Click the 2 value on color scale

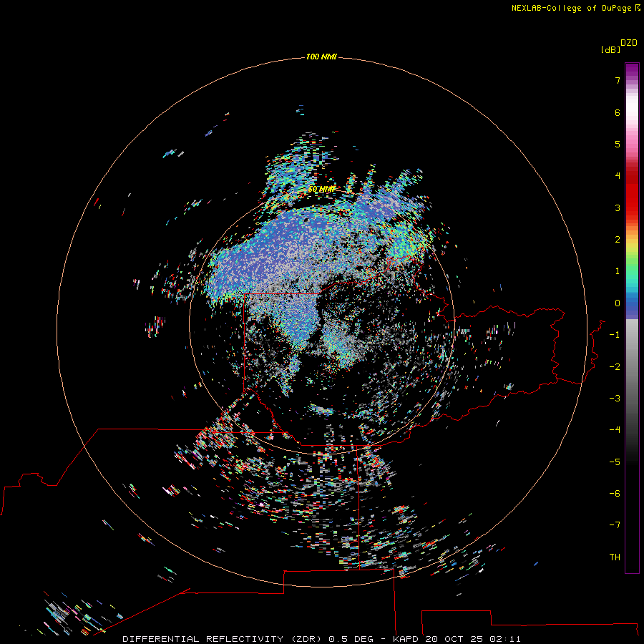[618, 240]
